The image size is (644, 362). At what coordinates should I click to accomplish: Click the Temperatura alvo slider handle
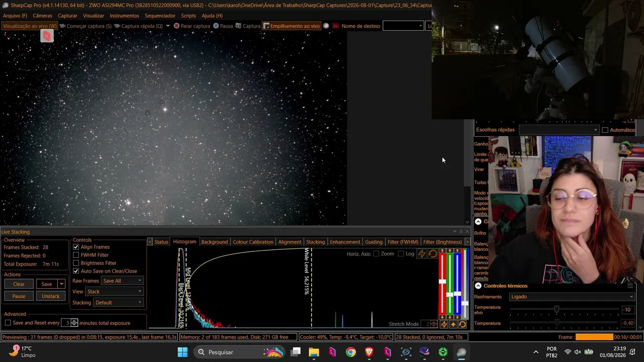tap(556, 310)
